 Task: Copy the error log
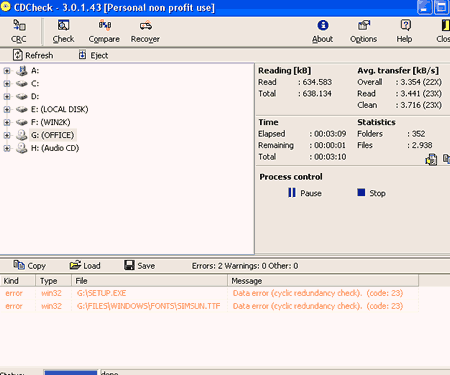click(x=29, y=266)
